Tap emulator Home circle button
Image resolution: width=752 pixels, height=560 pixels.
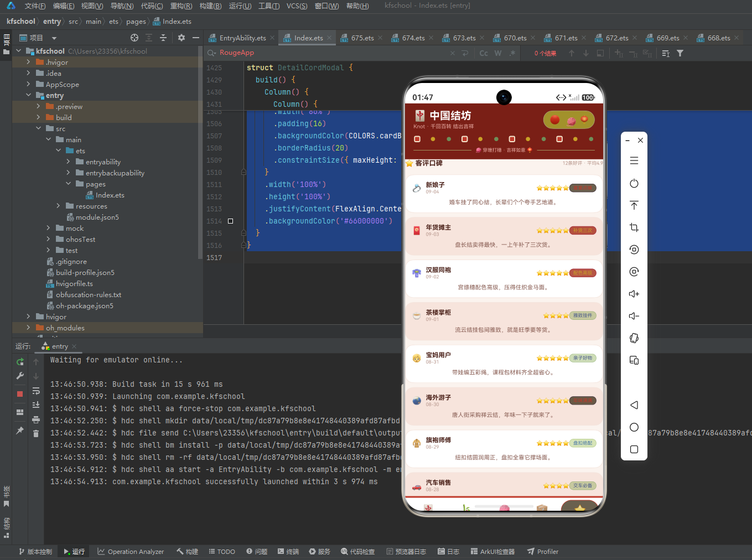coord(634,427)
